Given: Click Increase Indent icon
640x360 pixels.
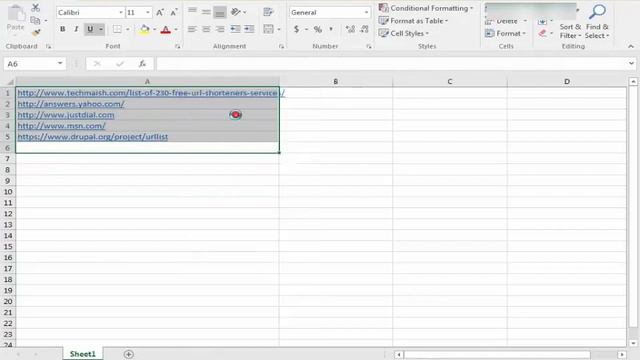Looking at the screenshot, I should (x=249, y=29).
